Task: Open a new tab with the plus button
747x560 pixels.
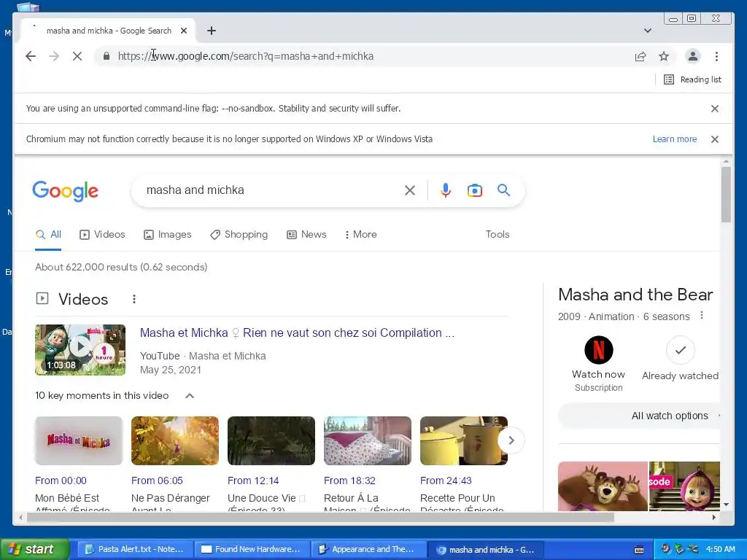Action: point(212,31)
